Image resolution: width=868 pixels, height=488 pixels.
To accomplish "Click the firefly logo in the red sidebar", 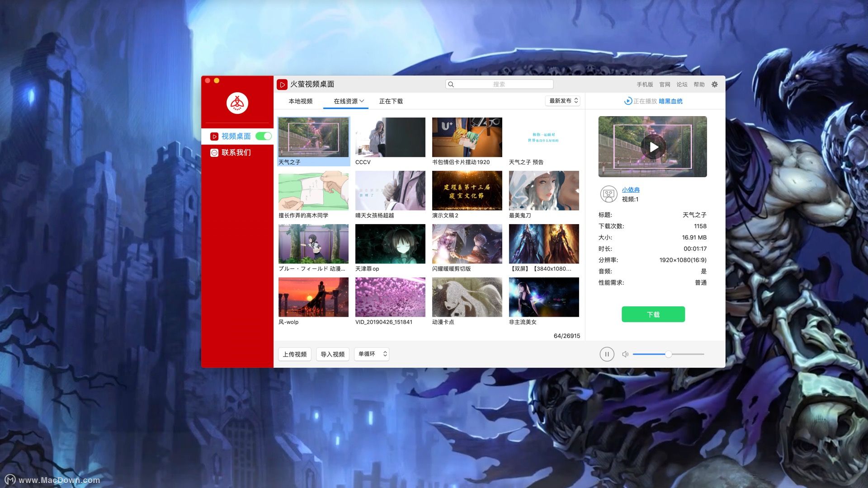I will pyautogui.click(x=237, y=103).
